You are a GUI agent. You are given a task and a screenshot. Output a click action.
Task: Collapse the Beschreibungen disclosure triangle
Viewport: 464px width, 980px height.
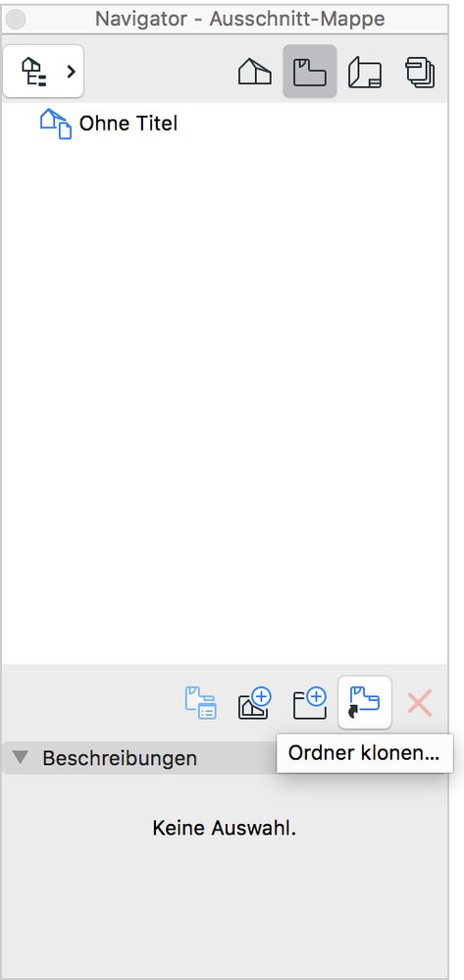tap(21, 757)
